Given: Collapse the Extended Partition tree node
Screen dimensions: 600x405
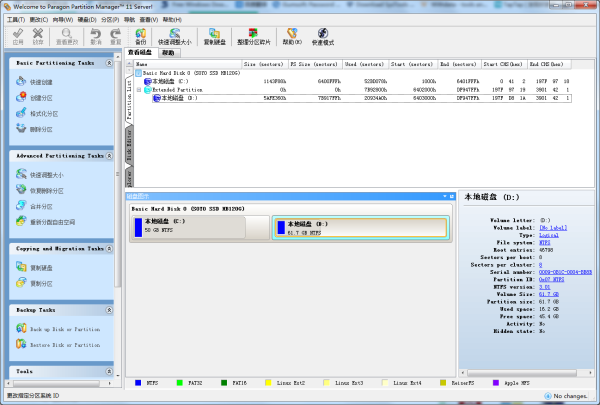Looking at the screenshot, I should [138, 90].
